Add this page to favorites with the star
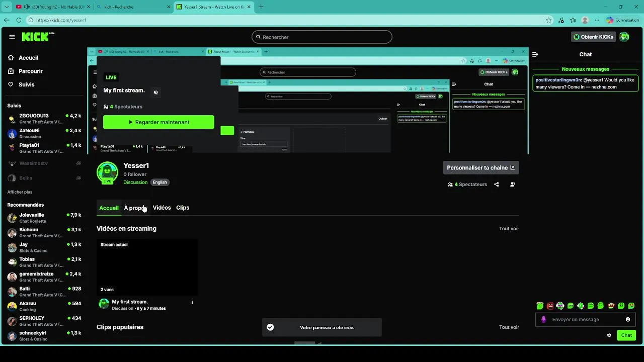The image size is (644, 362). [x=548, y=20]
